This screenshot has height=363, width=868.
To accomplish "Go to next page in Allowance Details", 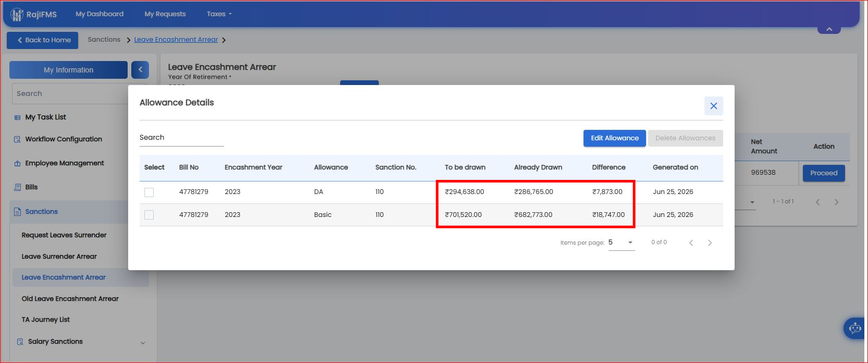I will tap(710, 243).
